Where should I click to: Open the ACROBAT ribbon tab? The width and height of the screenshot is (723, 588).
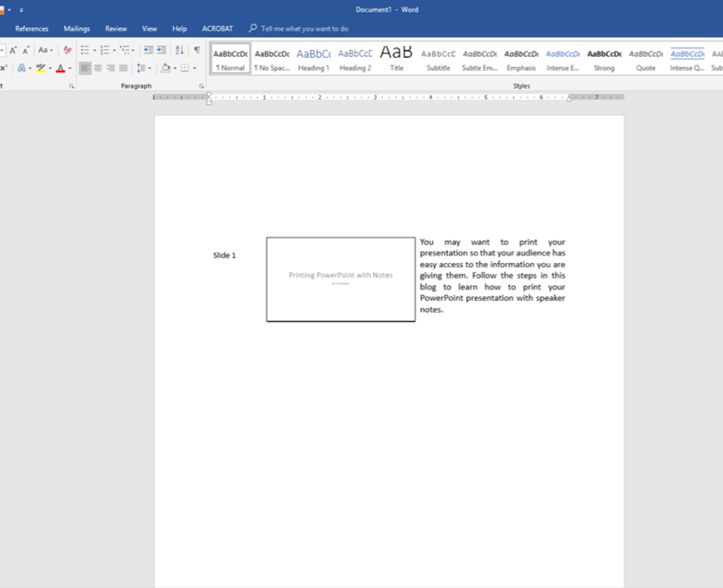(217, 28)
